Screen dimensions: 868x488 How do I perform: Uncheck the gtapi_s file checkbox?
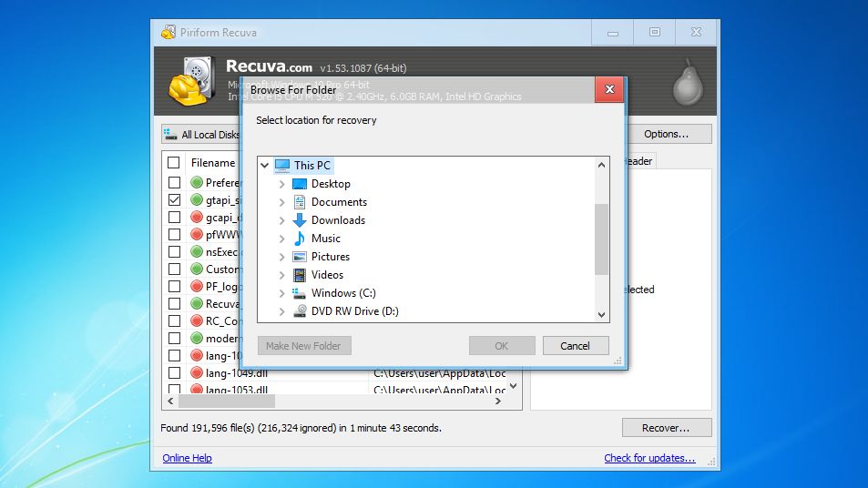click(174, 199)
